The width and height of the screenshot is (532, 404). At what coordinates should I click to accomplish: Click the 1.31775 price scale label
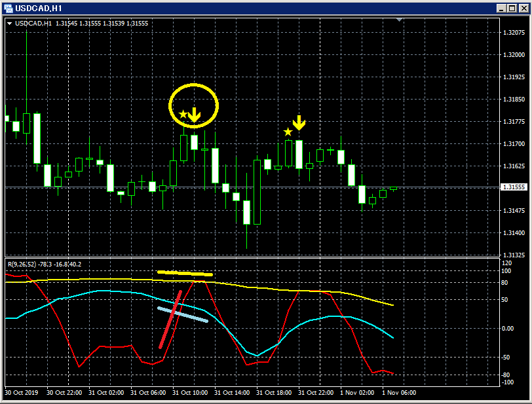(514, 121)
